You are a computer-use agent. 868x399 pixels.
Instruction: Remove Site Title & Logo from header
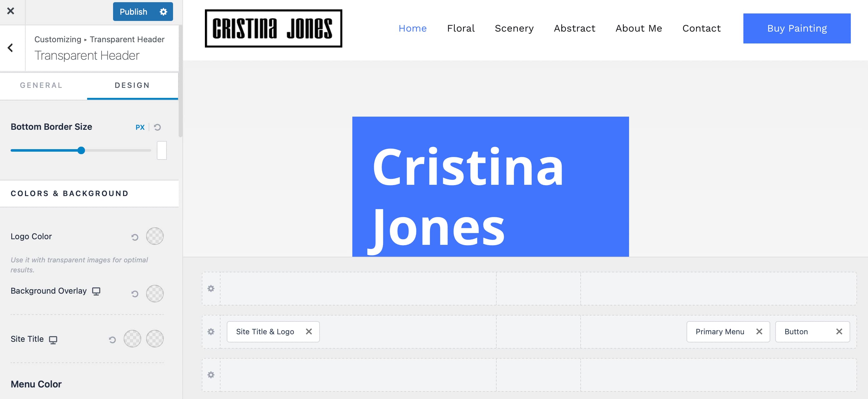point(309,331)
